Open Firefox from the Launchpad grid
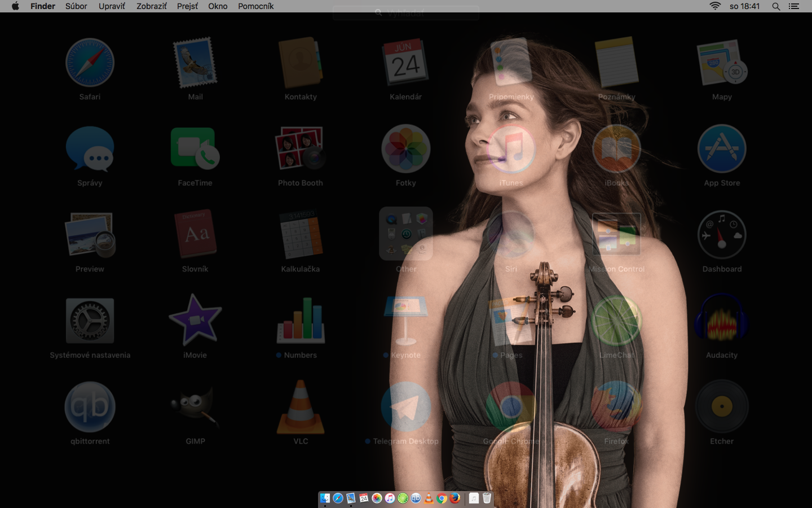 pyautogui.click(x=616, y=407)
